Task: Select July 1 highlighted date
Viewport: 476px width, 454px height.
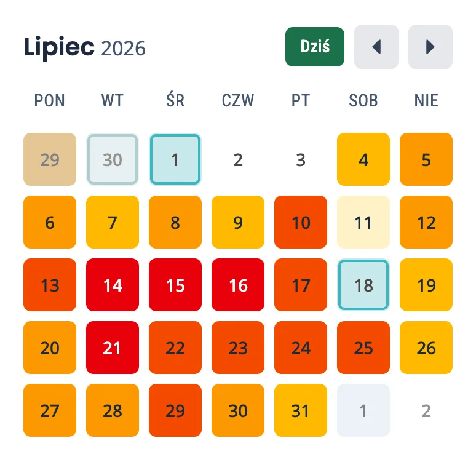Action: pyautogui.click(x=175, y=159)
